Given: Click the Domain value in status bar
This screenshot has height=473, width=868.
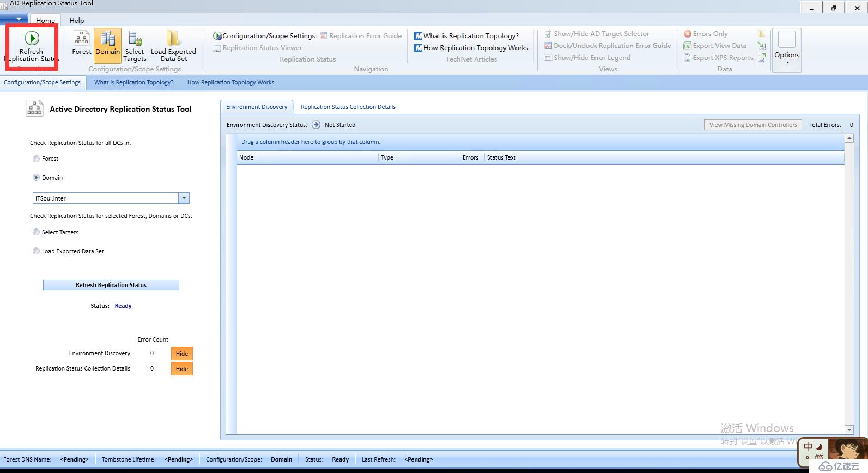Looking at the screenshot, I should pos(282,459).
